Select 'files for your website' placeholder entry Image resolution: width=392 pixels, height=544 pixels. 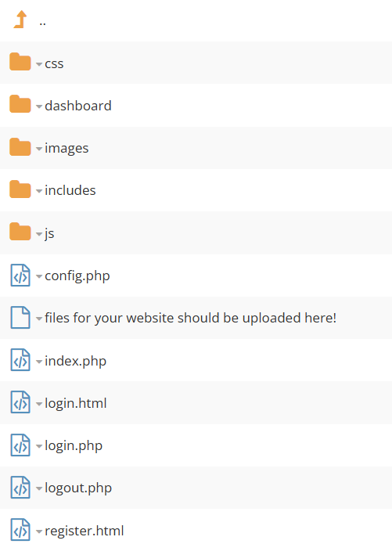click(x=190, y=318)
